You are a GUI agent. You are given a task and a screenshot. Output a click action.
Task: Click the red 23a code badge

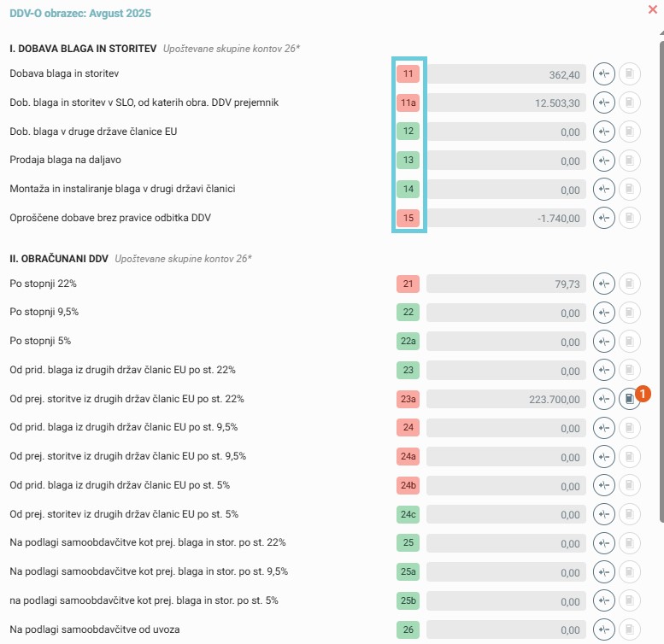[408, 399]
